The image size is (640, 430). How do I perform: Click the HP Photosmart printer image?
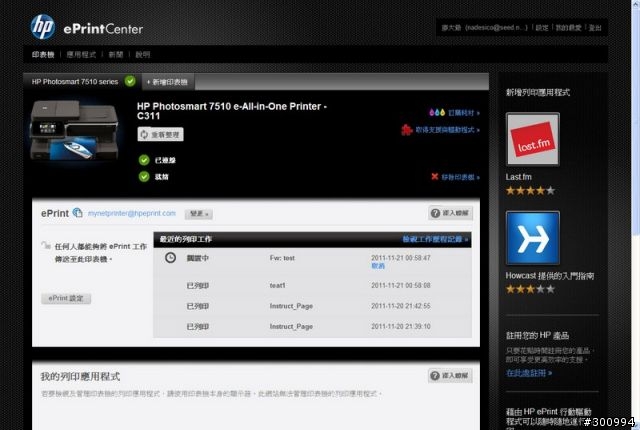pyautogui.click(x=74, y=130)
